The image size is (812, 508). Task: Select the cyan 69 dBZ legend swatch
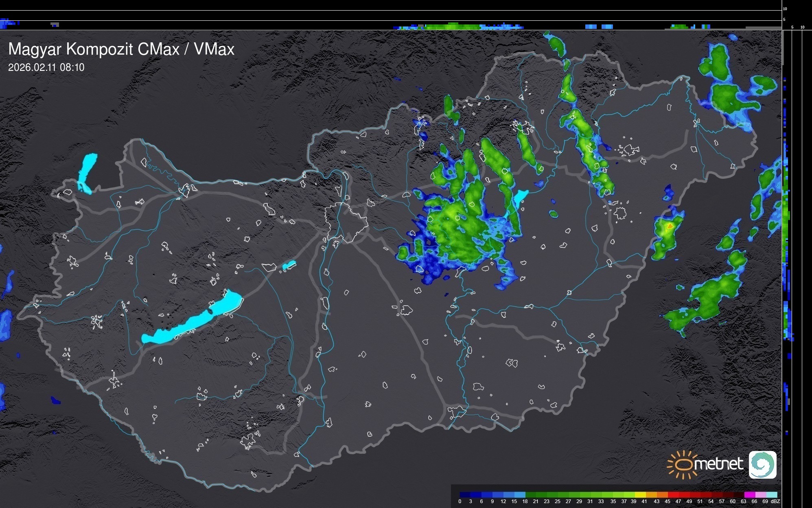coord(772,495)
